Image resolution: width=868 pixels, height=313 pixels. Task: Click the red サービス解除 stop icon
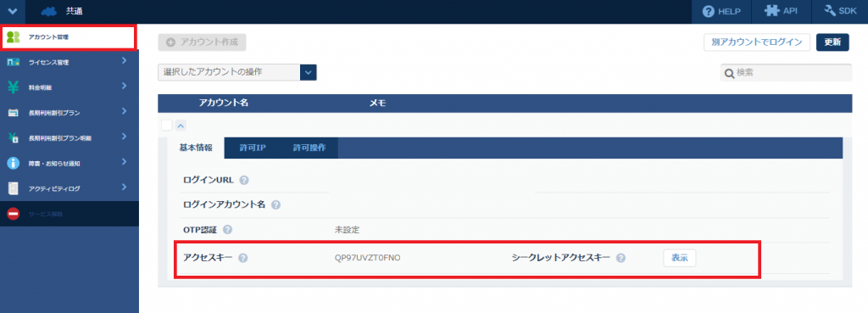click(x=14, y=214)
